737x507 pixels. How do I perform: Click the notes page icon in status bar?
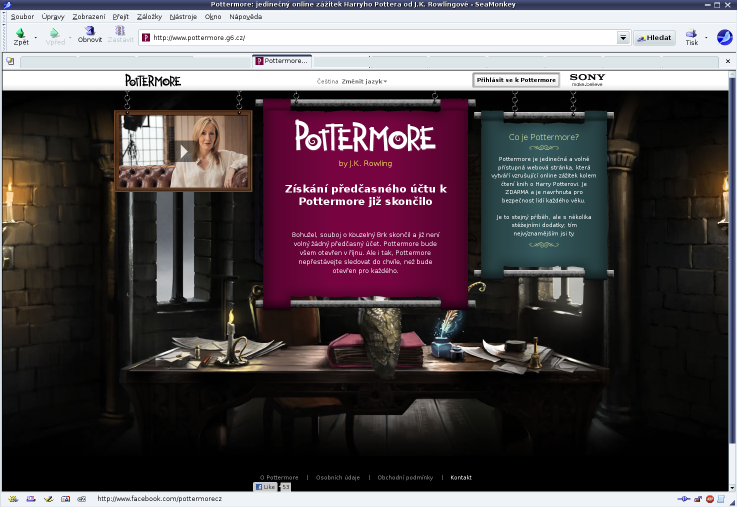[721, 499]
